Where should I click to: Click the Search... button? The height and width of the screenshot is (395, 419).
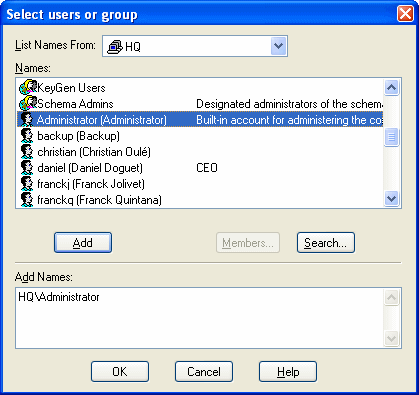326,243
